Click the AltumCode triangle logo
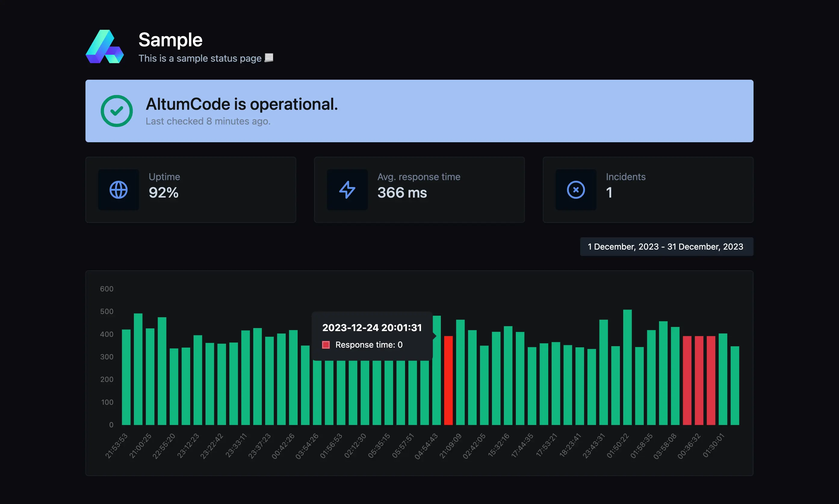839x504 pixels. [105, 47]
